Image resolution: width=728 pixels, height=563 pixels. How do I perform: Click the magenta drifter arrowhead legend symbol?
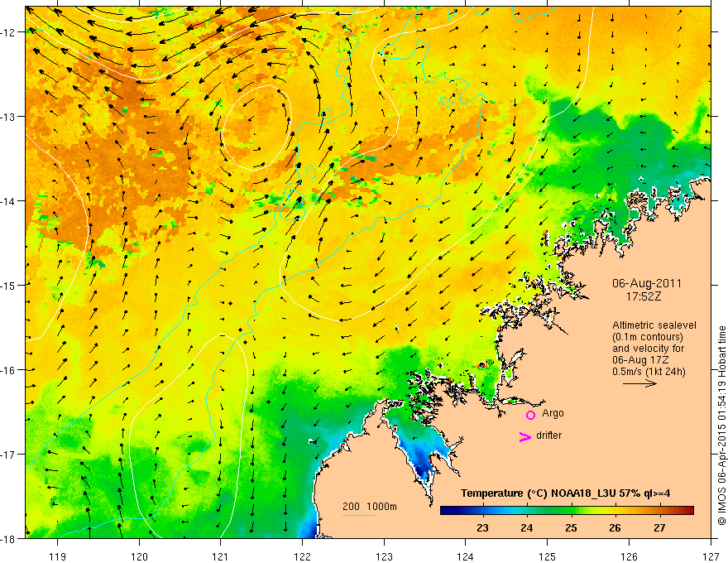point(525,436)
